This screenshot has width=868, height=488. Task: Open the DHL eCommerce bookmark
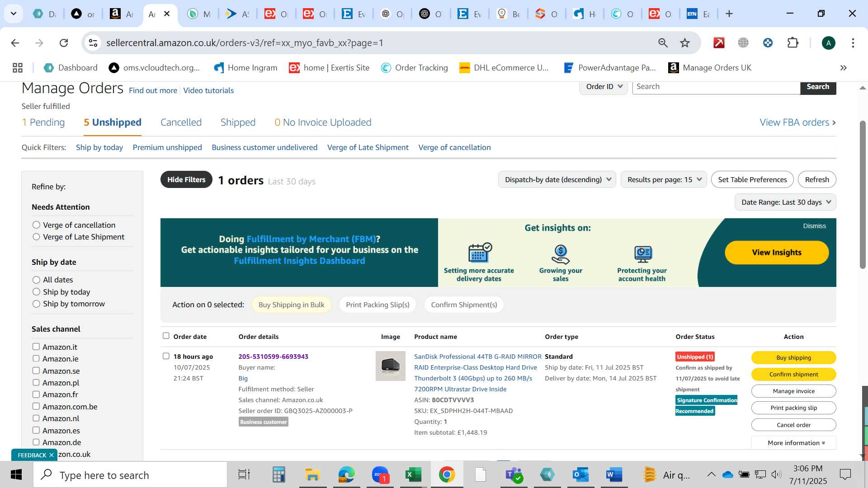(504, 68)
